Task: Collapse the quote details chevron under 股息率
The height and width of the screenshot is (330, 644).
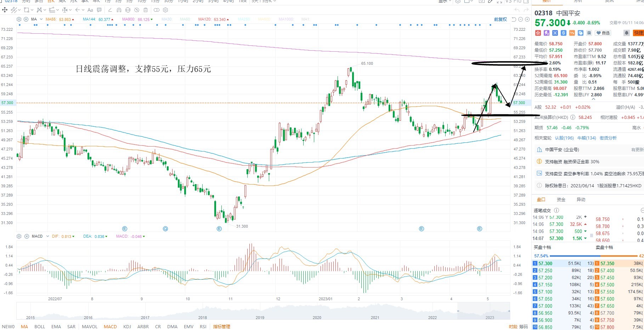Action: point(593,99)
